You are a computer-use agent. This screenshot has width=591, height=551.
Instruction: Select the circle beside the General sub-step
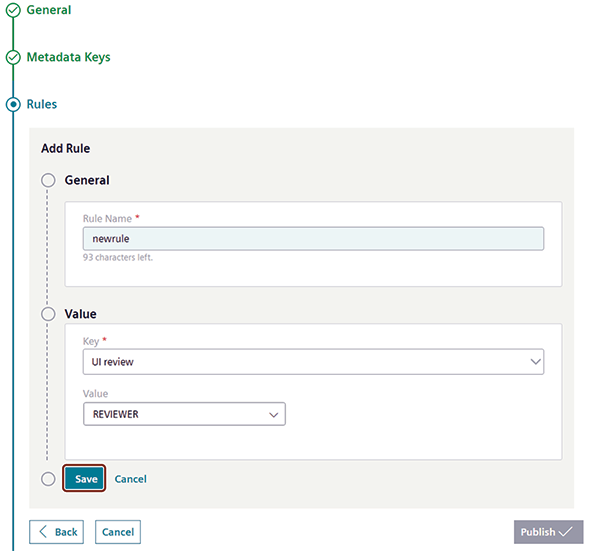tap(48, 180)
